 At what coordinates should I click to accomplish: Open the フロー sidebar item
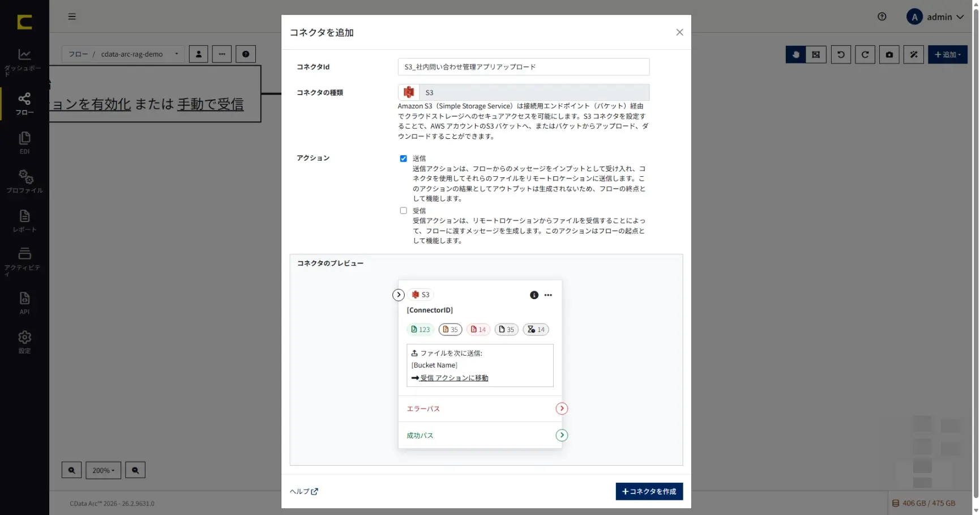(24, 104)
